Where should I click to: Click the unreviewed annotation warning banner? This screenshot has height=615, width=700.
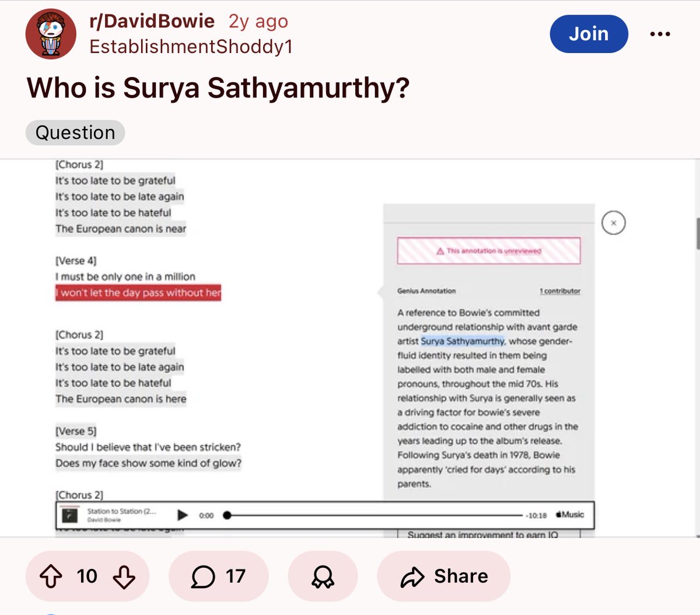coord(489,251)
